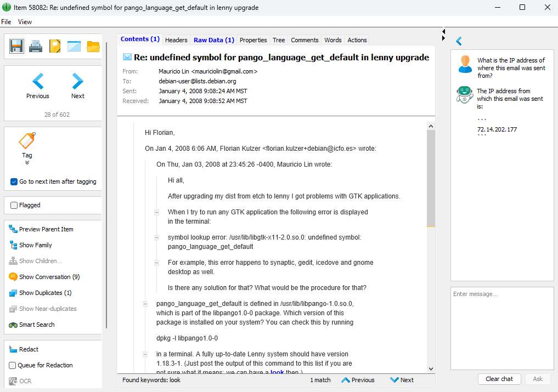558x392 pixels.
Task: Click the Clear chat button
Action: pyautogui.click(x=499, y=379)
